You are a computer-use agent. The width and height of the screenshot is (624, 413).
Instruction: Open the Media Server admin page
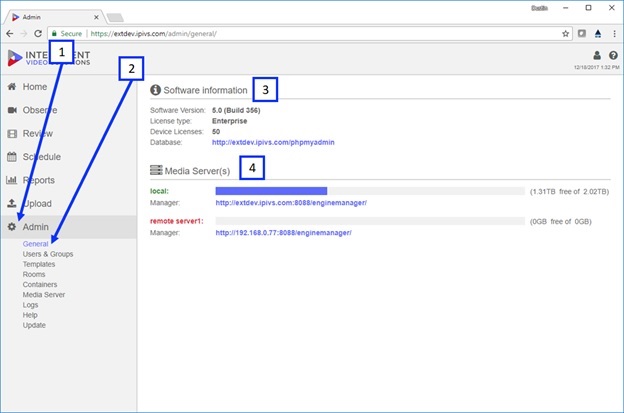44,295
